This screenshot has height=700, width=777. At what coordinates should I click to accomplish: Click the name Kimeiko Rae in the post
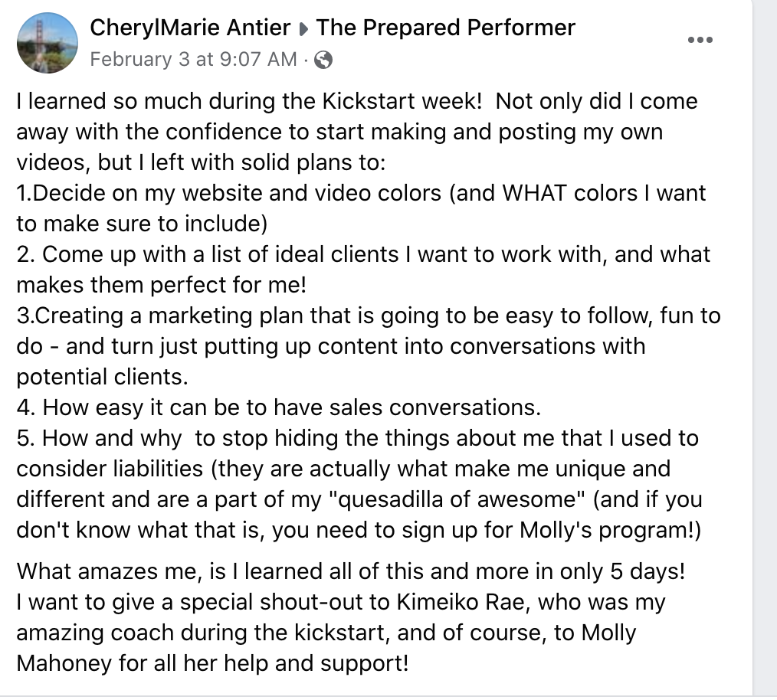coord(461,603)
